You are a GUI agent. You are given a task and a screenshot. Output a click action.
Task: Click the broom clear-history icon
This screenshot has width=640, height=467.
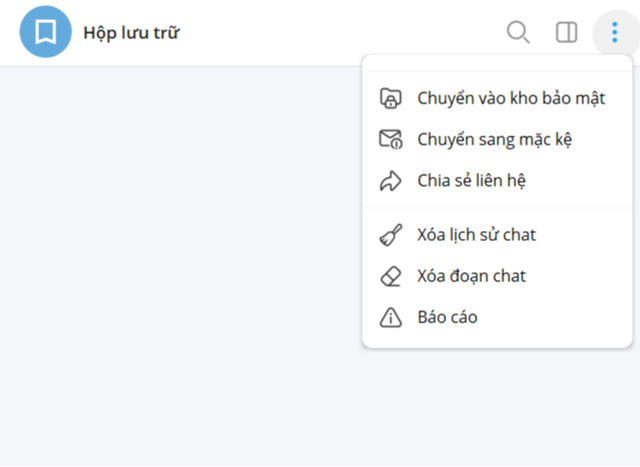391,235
